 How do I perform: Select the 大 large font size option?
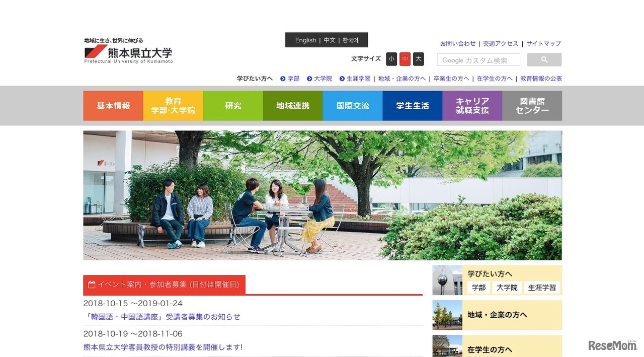[418, 59]
